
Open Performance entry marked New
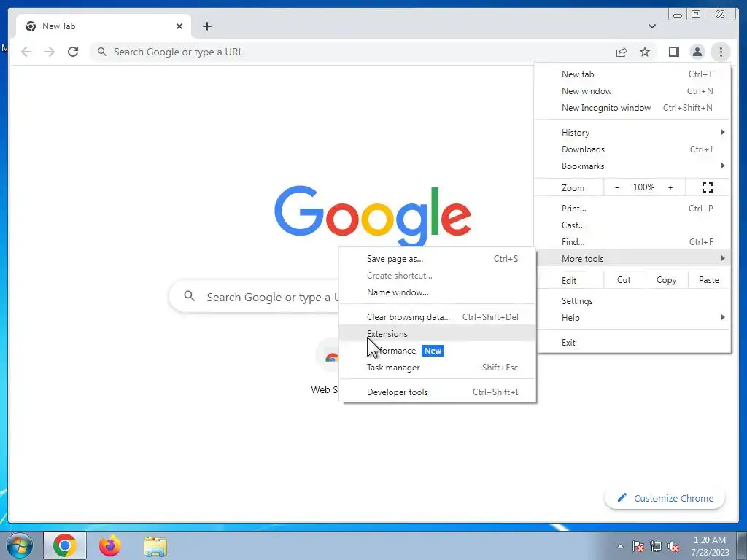click(x=438, y=351)
